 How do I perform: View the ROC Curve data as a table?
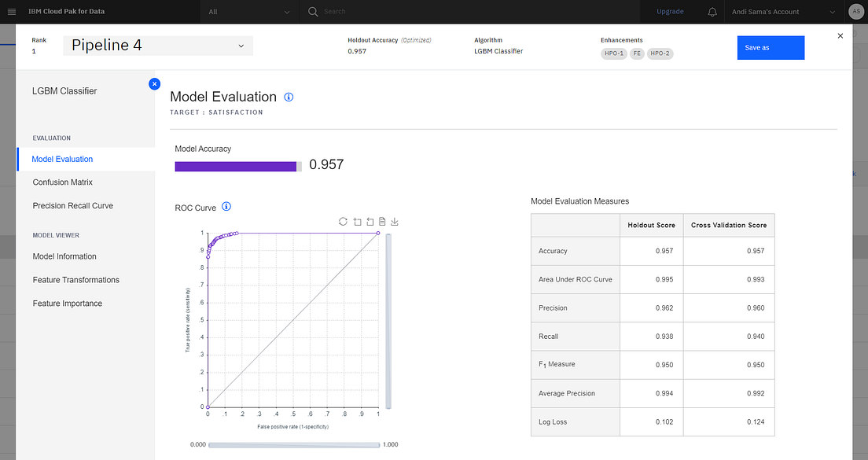(382, 222)
